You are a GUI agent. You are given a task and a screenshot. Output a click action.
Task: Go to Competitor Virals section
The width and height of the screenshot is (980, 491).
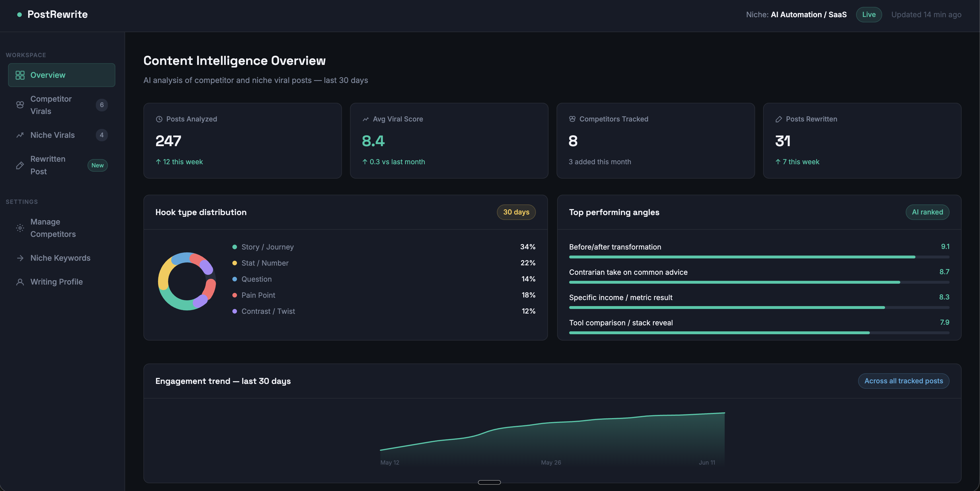coord(62,105)
